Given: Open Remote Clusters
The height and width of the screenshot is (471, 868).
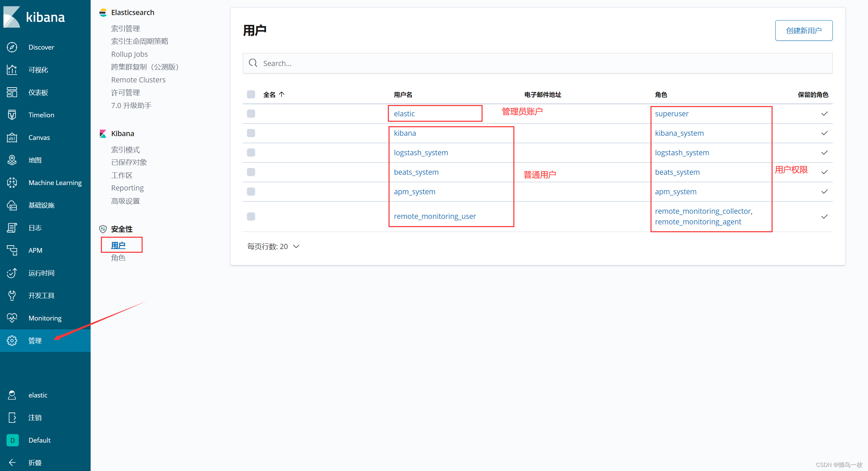Looking at the screenshot, I should point(138,80).
